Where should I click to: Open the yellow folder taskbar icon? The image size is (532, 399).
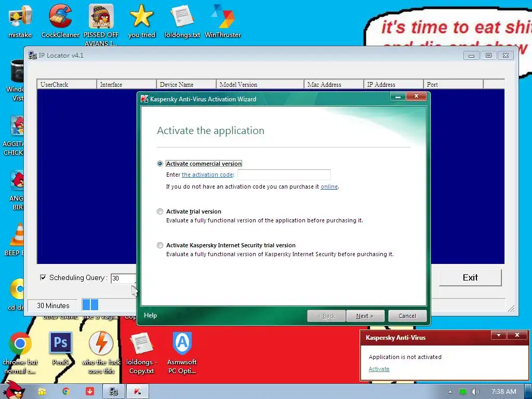point(42,392)
